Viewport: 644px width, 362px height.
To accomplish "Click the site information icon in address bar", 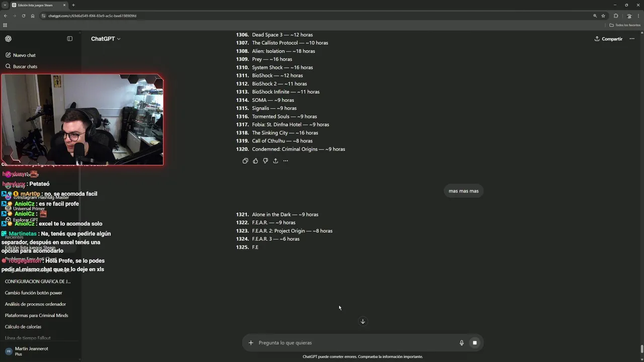I will coord(44,16).
